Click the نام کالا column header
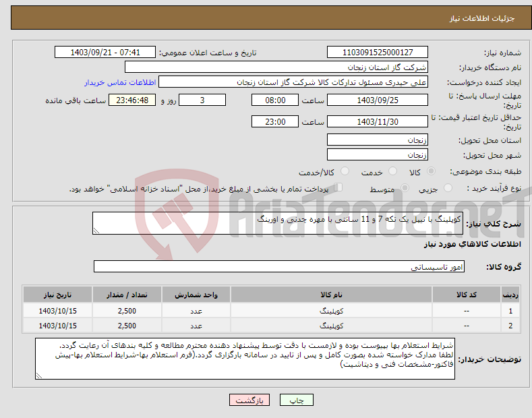 [332, 295]
